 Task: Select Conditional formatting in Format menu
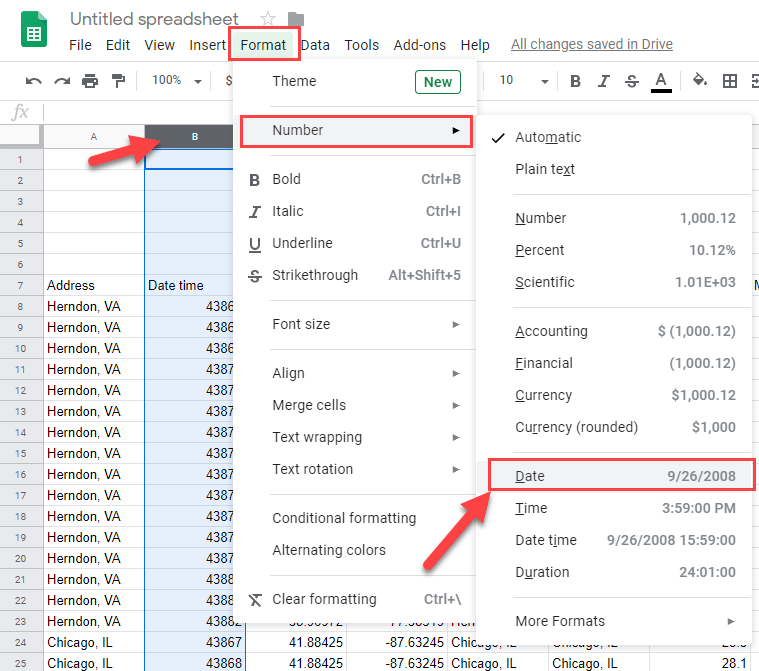click(344, 518)
